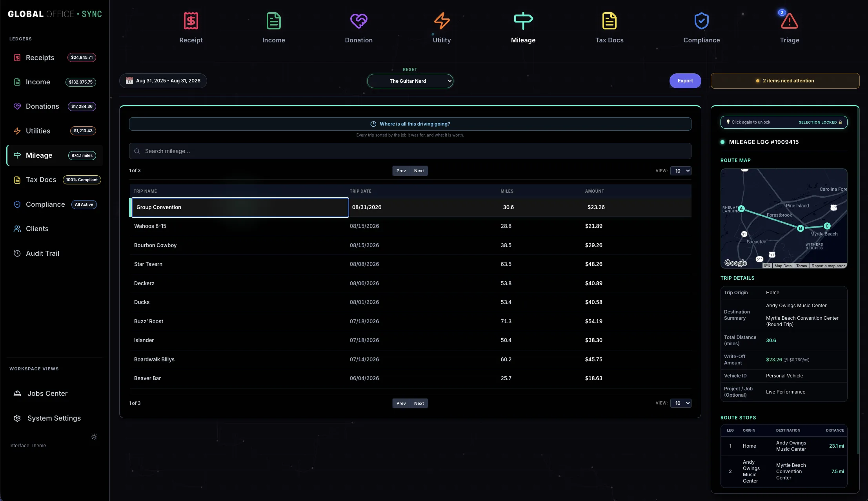Open Audit Trail in sidebar
The height and width of the screenshot is (501, 868).
(55, 253)
